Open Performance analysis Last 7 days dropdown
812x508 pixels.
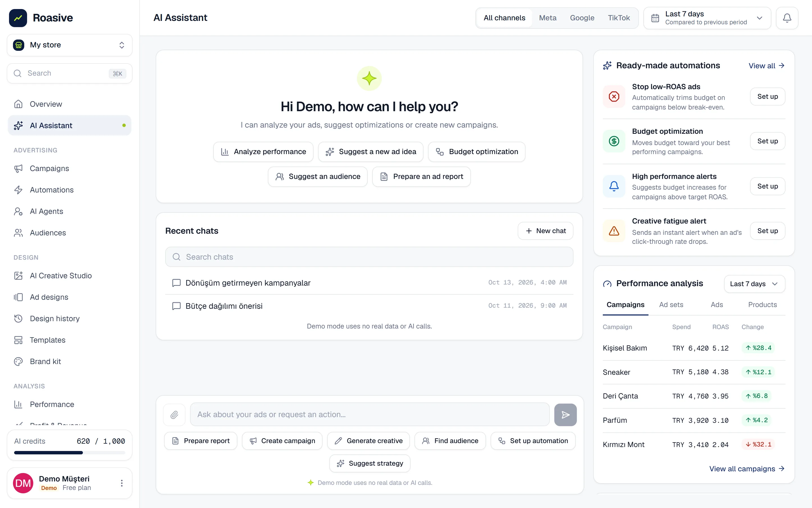click(x=754, y=284)
